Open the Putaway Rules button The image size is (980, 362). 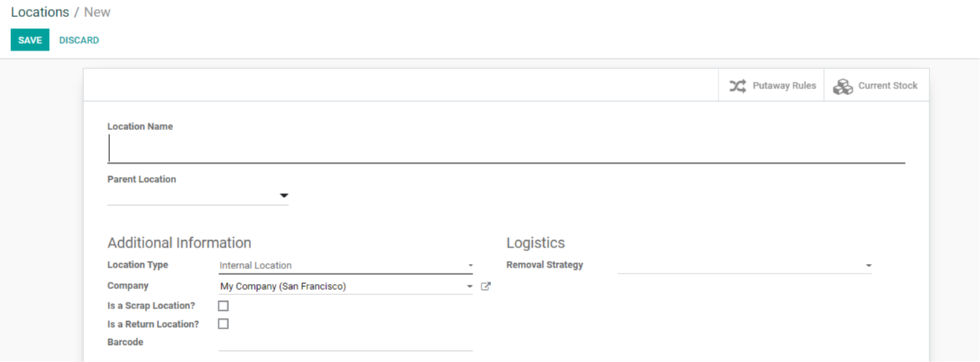[x=771, y=85]
